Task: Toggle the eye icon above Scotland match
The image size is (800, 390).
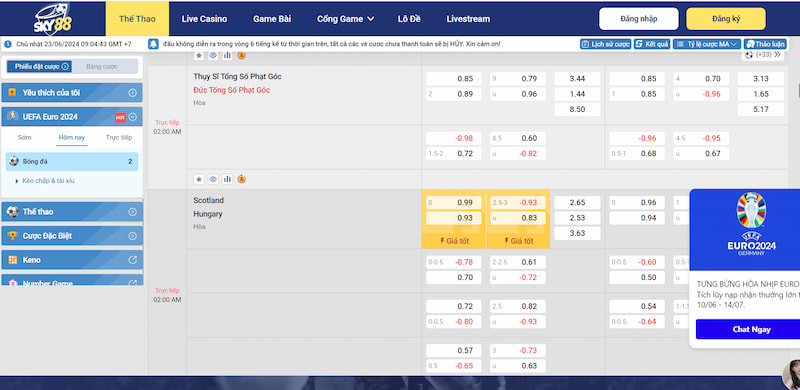Action: [213, 179]
